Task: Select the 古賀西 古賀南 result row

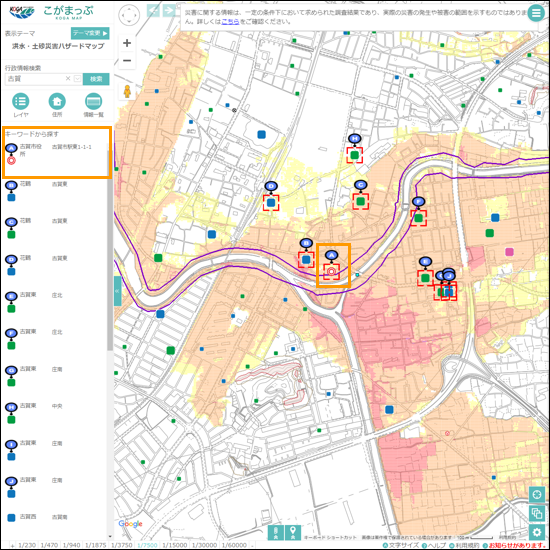Action: 55,517
